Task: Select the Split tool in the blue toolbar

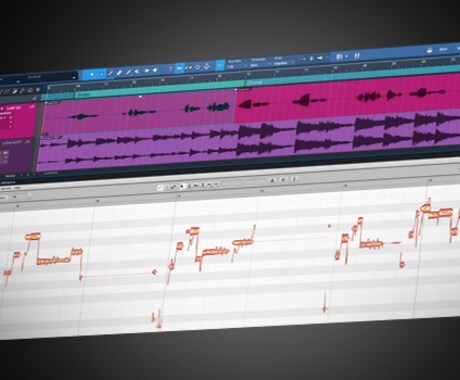Action: tap(110, 73)
